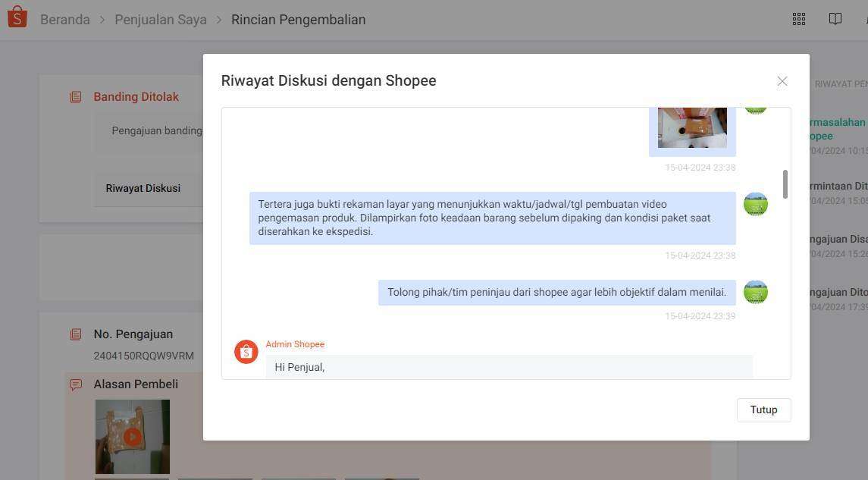This screenshot has height=480, width=868.
Task: Open the apps grid menu icon
Action: [799, 20]
